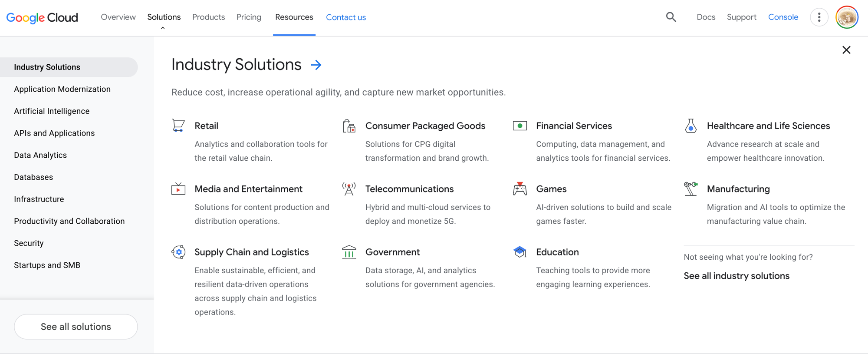Go to Google Cloud home logo
868x354 pixels.
42,17
